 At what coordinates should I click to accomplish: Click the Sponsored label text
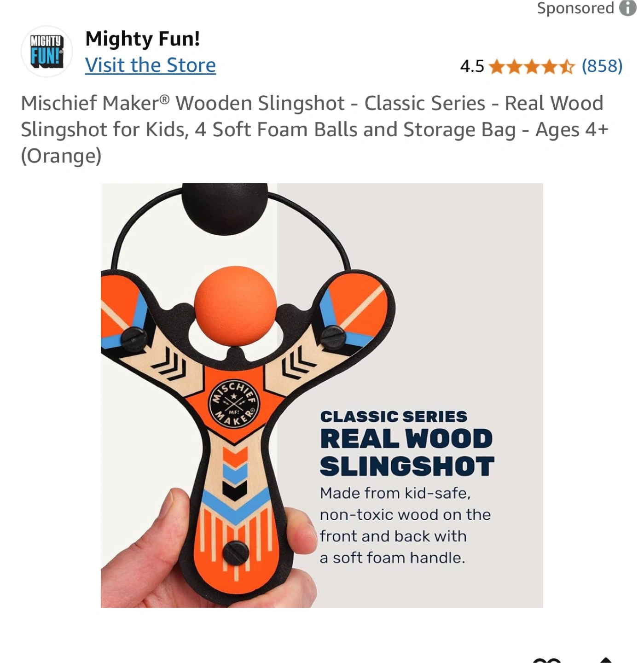[x=575, y=8]
